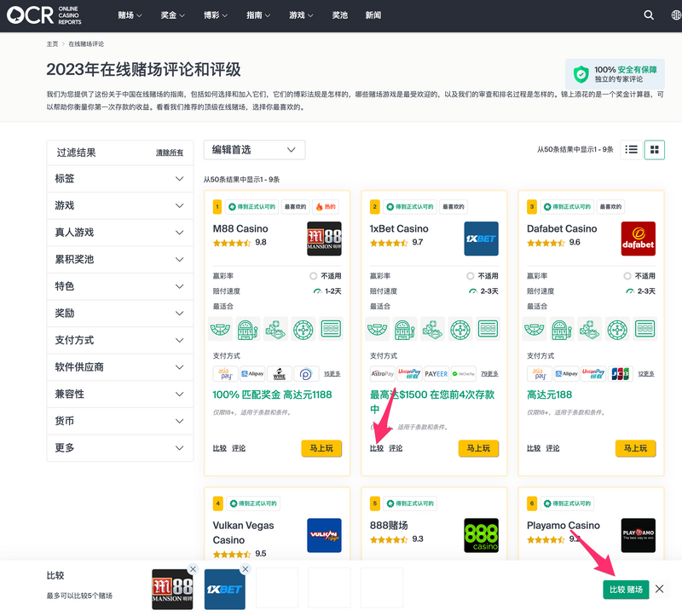682x616 pixels.
Task: Expand the 兼容性 filter section
Action: pyautogui.click(x=119, y=394)
